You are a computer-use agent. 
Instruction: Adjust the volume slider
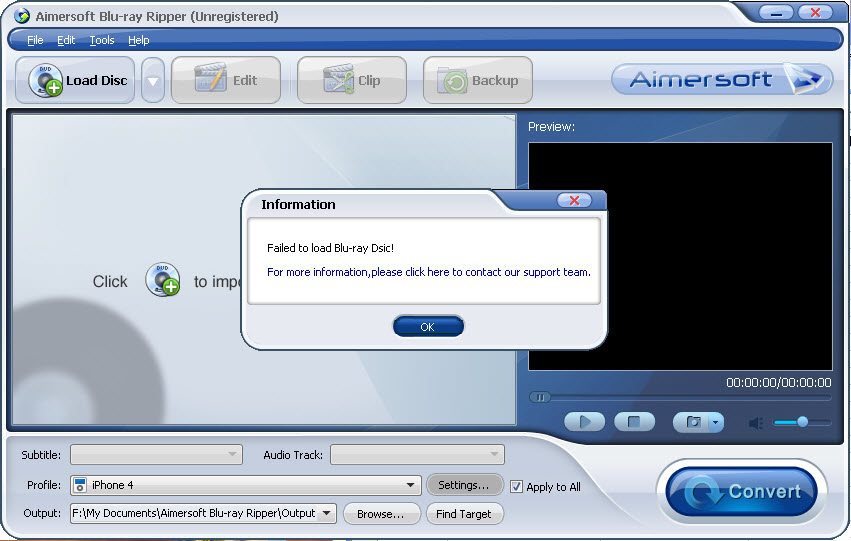point(802,422)
